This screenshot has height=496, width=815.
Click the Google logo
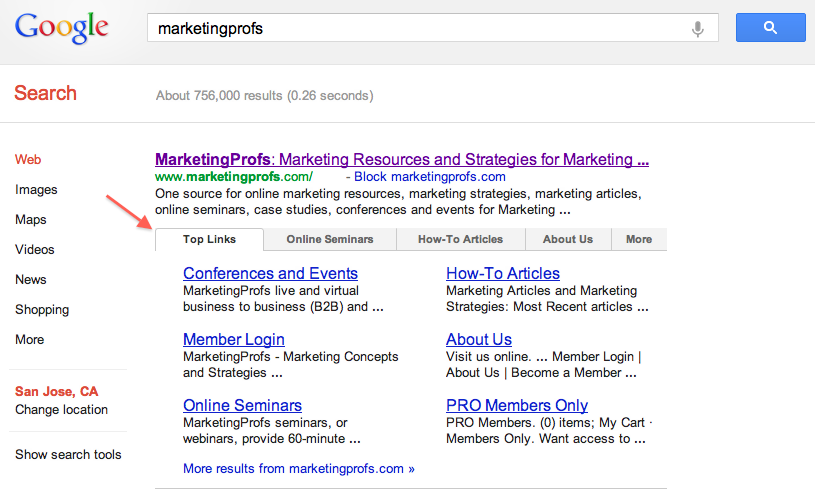(62, 28)
